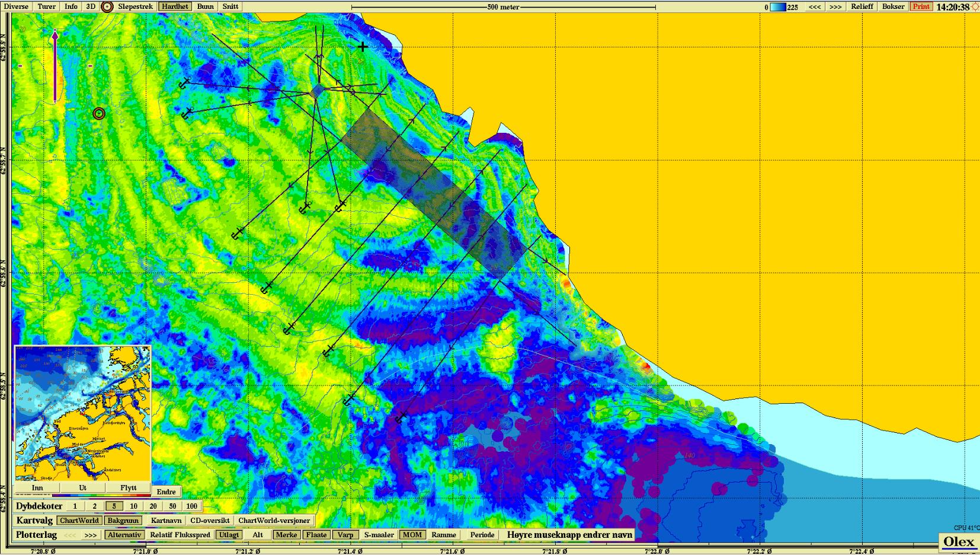Toggle Relatif Fluksspred layer
This screenshot has height=555, width=980.
pyautogui.click(x=180, y=535)
